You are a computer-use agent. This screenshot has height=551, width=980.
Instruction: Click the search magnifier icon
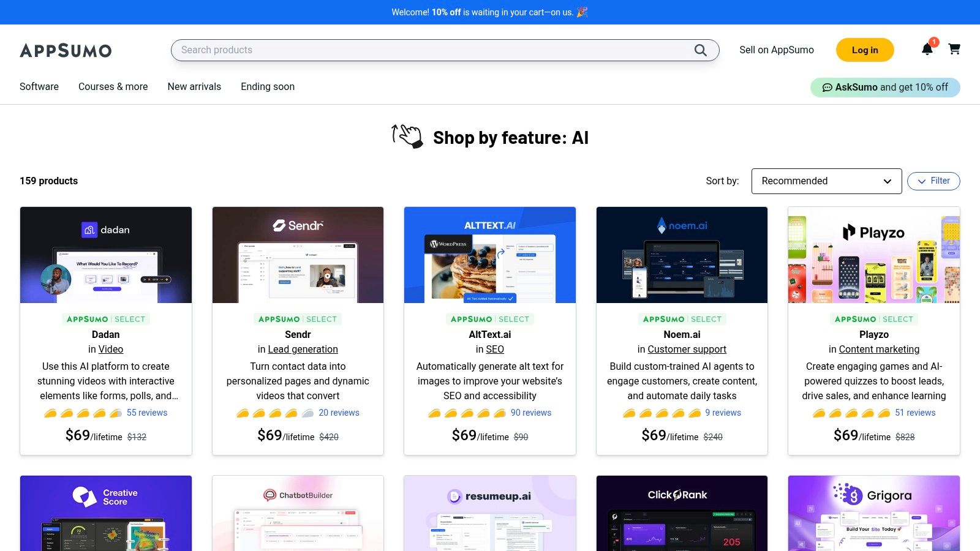tap(700, 50)
